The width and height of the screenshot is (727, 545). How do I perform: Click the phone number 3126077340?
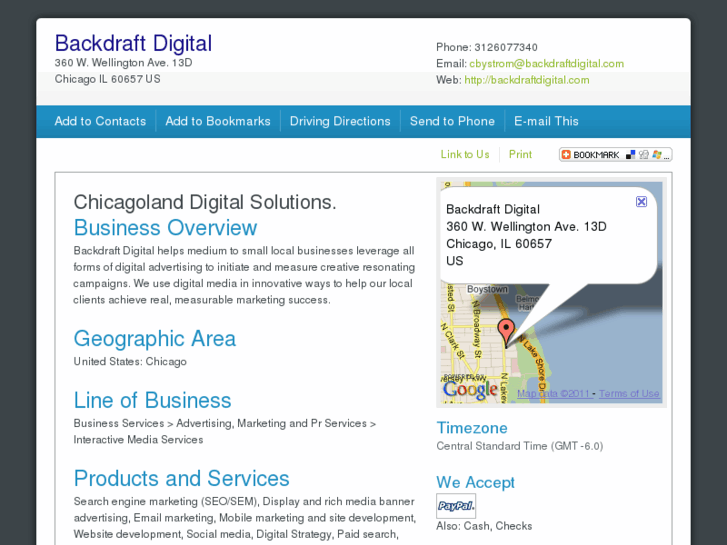tap(506, 47)
